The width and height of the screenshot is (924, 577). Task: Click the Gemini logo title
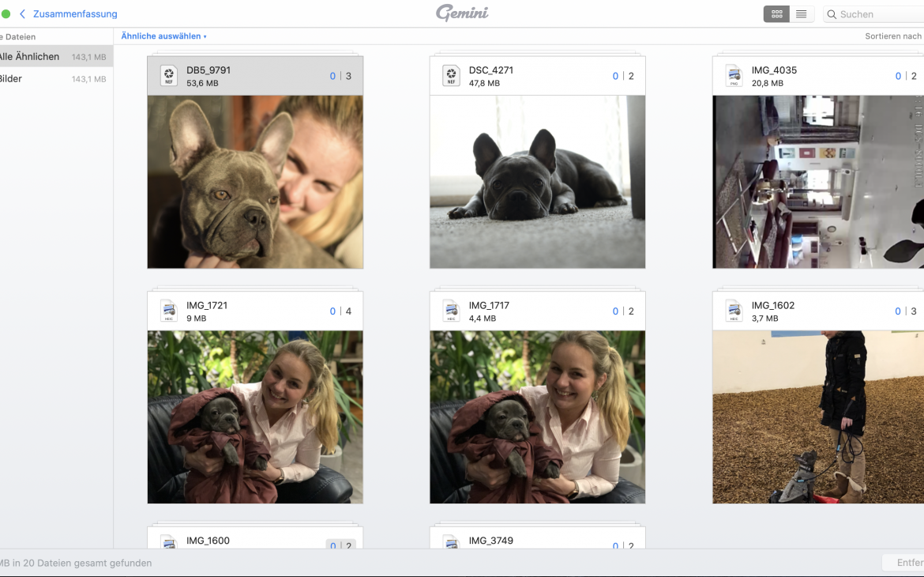coord(462,13)
